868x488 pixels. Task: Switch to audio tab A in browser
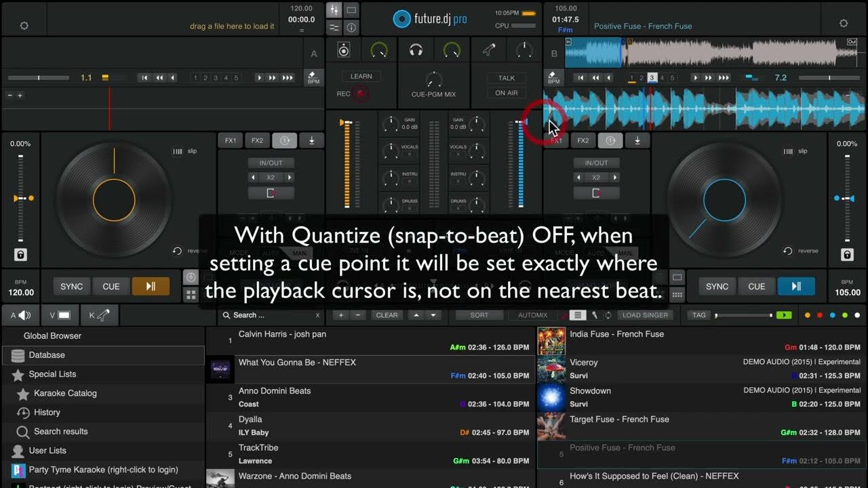[x=21, y=315]
